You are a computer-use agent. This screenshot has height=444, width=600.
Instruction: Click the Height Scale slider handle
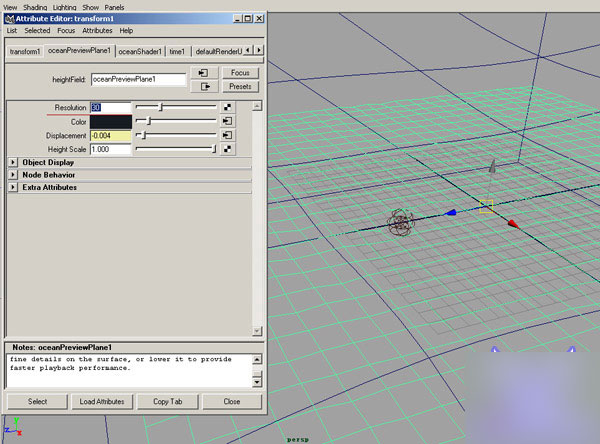(x=214, y=149)
